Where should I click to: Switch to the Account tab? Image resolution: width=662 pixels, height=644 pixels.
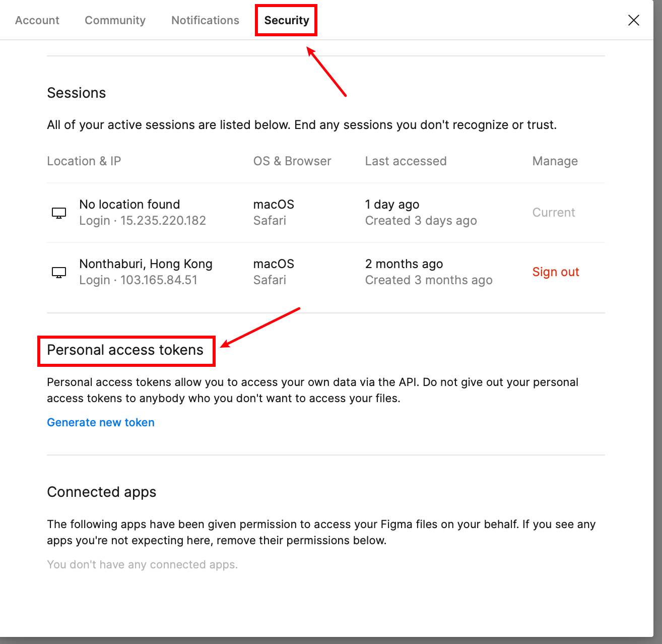(37, 20)
